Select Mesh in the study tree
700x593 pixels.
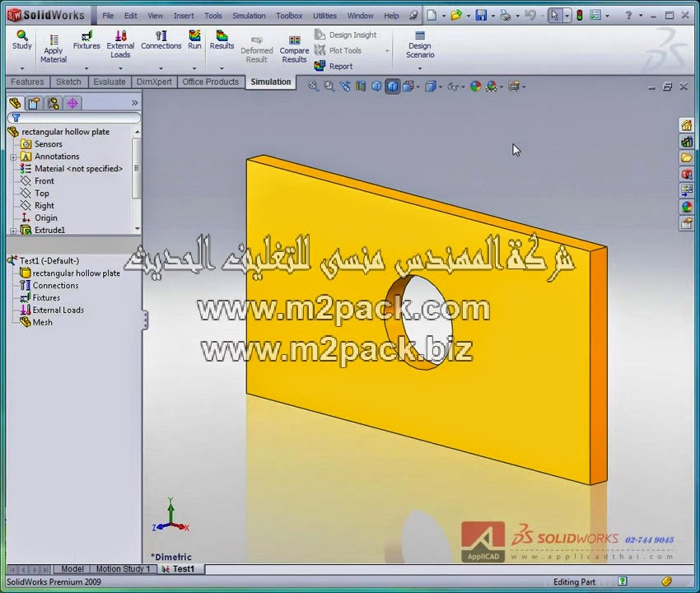[36, 322]
